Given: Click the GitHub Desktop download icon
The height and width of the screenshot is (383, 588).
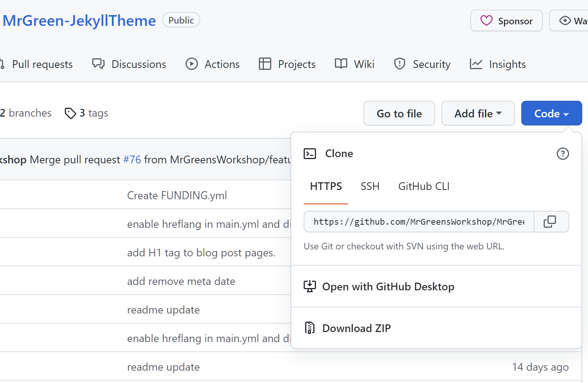Looking at the screenshot, I should (310, 286).
